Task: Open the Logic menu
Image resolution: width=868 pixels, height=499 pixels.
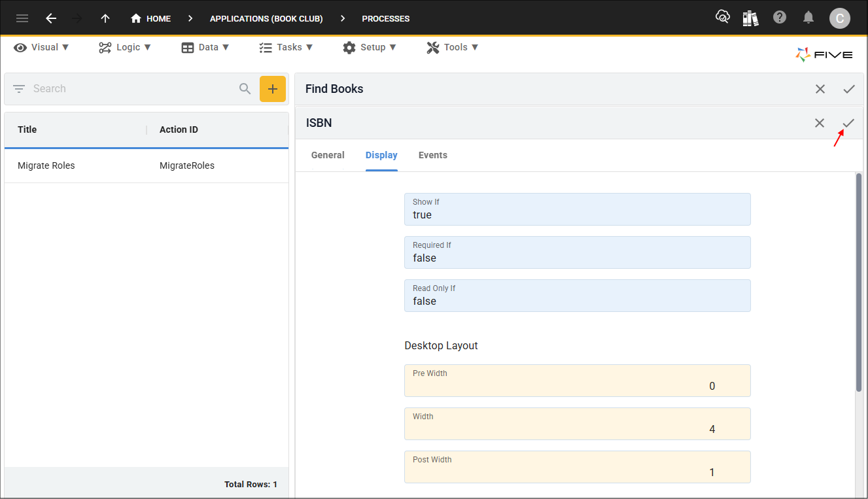Action: 125,47
